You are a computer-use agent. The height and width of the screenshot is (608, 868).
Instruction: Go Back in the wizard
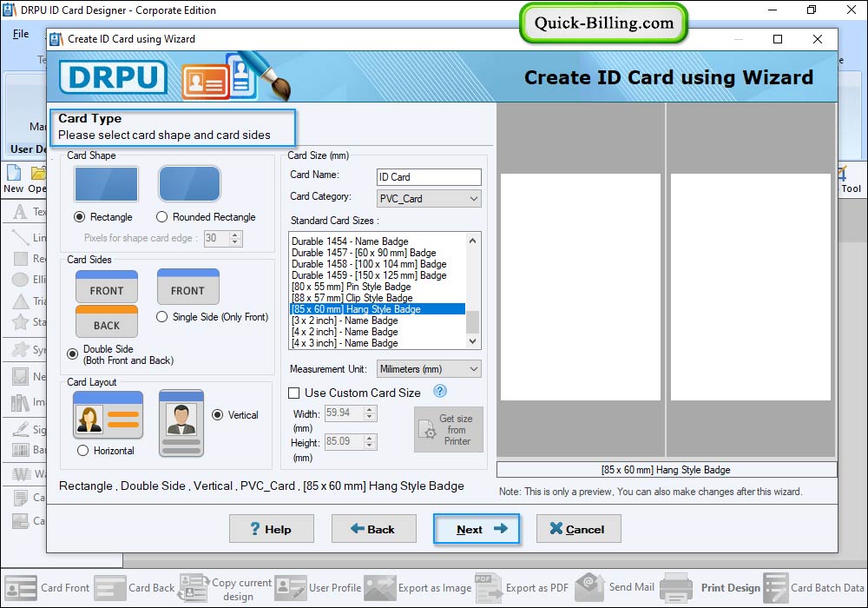pos(373,529)
